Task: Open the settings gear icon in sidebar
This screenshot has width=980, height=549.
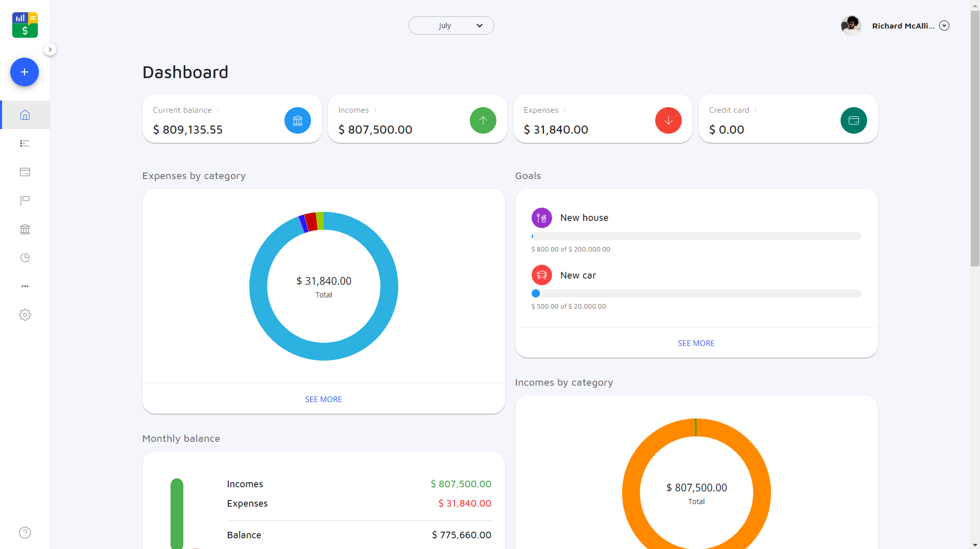Action: coord(25,315)
